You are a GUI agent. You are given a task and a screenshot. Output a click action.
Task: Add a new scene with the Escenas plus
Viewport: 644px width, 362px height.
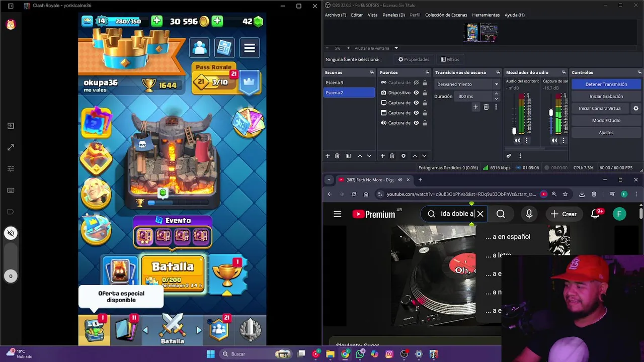(328, 156)
